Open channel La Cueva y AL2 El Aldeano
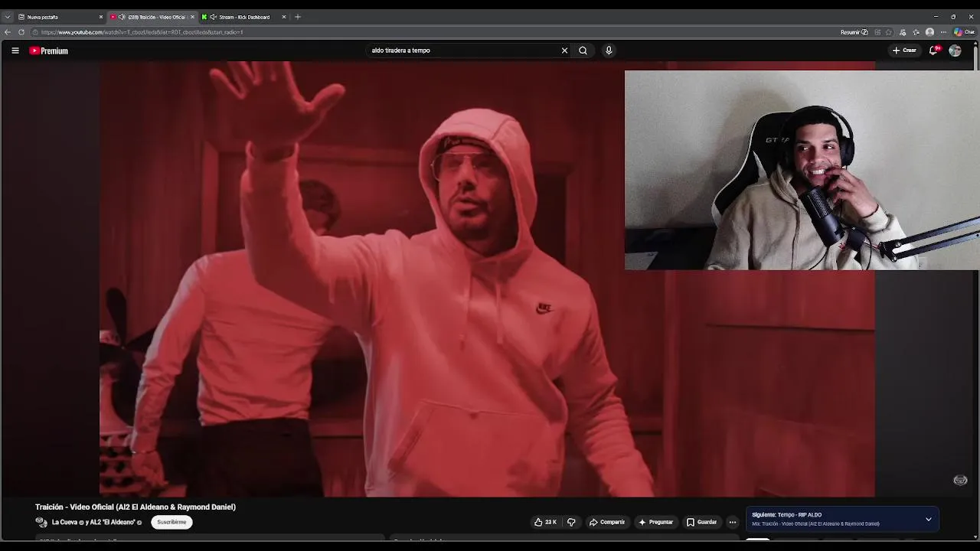Viewport: 980px width, 551px height. [x=93, y=522]
